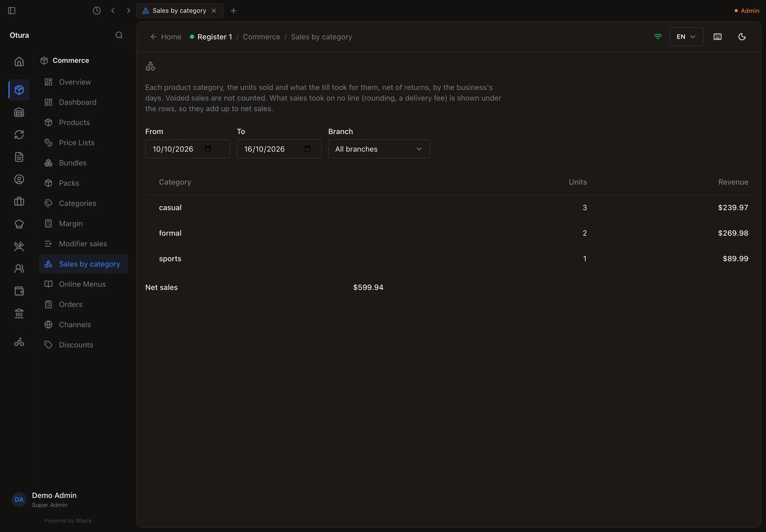
Task: Open the warehouse building rail icon
Action: (x=19, y=112)
